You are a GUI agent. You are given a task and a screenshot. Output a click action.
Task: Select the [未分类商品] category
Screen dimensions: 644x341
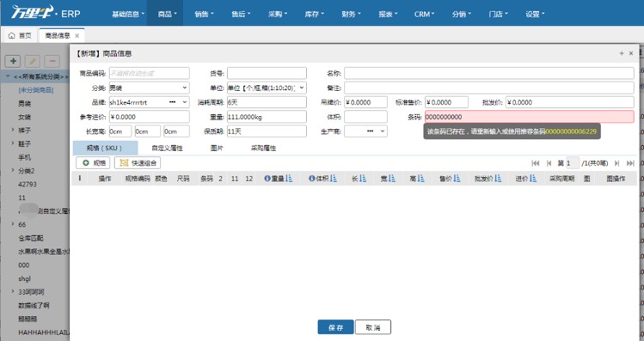tap(36, 90)
